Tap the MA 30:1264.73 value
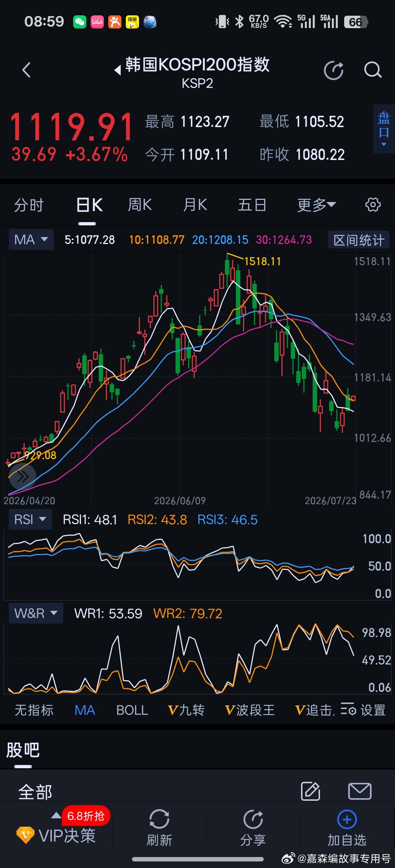395x868 pixels. tap(284, 240)
